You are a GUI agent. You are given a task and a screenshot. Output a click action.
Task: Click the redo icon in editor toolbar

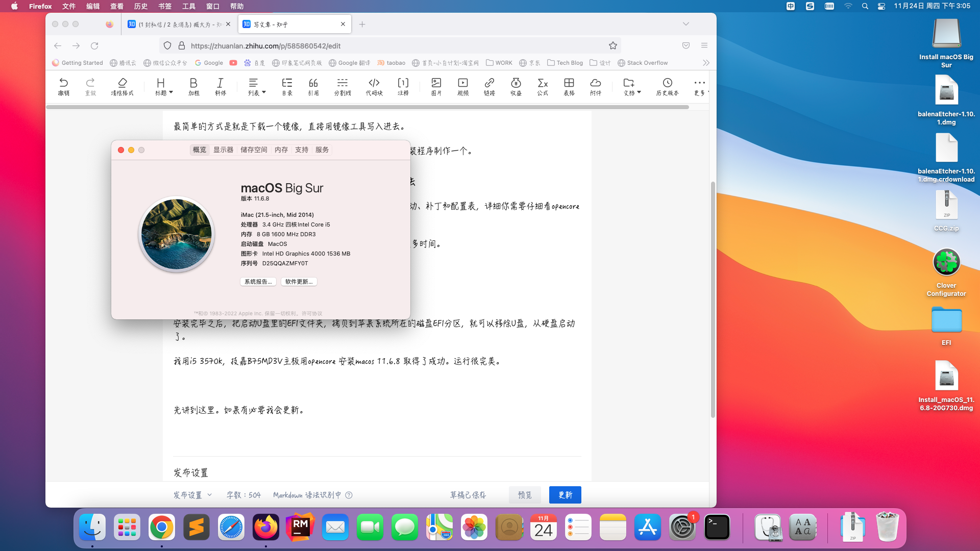[x=90, y=86]
